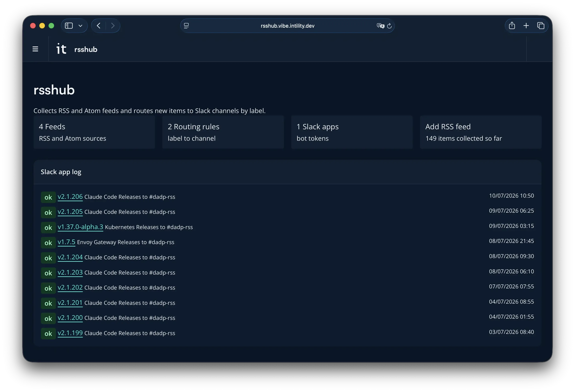Click the ok badge for v2.1.206
This screenshot has width=575, height=392.
(48, 197)
